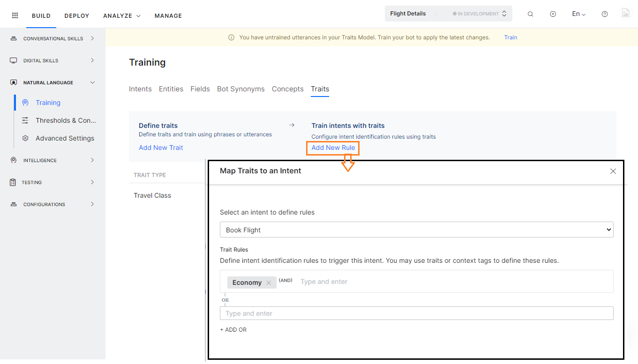Click Add New Trait

[x=161, y=147]
